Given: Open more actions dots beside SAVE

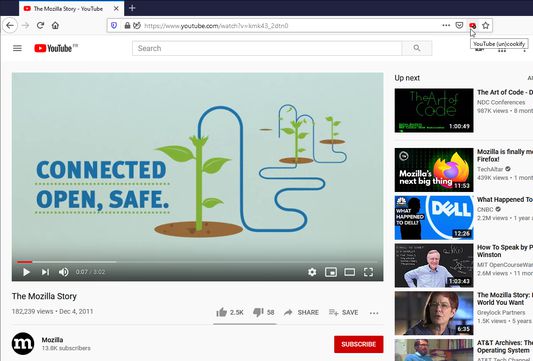Looking at the screenshot, I should (374, 313).
